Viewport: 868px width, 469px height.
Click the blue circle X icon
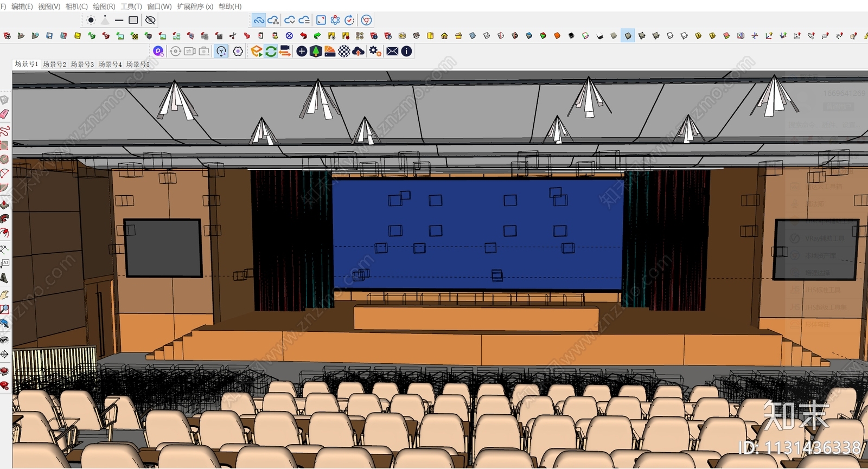(x=289, y=36)
